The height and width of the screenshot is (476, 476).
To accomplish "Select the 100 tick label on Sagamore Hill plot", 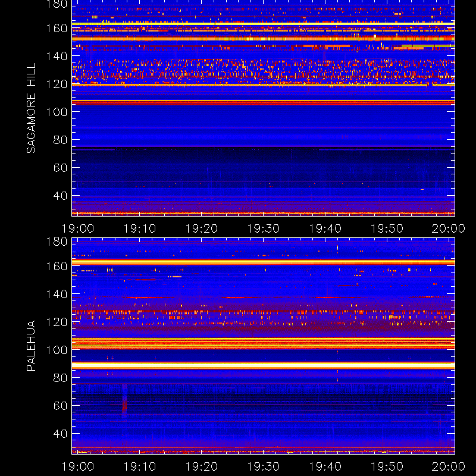I will 57,112.
